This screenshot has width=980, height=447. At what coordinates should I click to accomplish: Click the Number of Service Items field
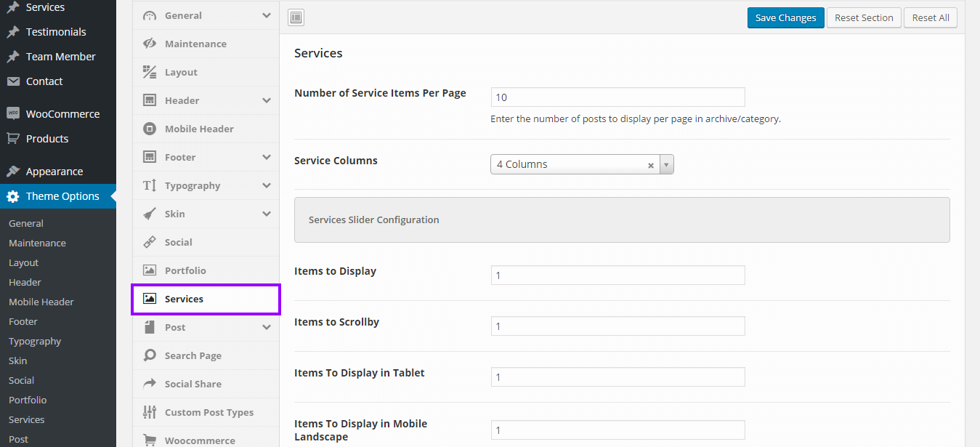[x=617, y=97]
